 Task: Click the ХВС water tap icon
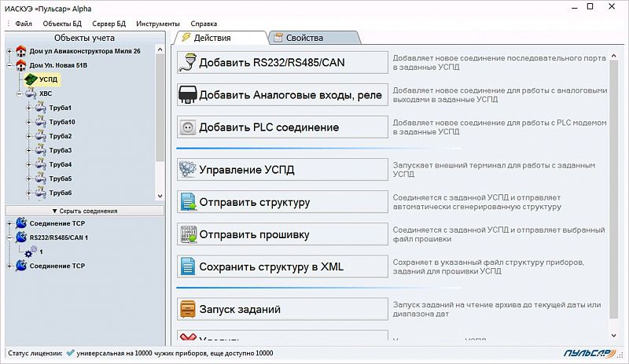31,94
